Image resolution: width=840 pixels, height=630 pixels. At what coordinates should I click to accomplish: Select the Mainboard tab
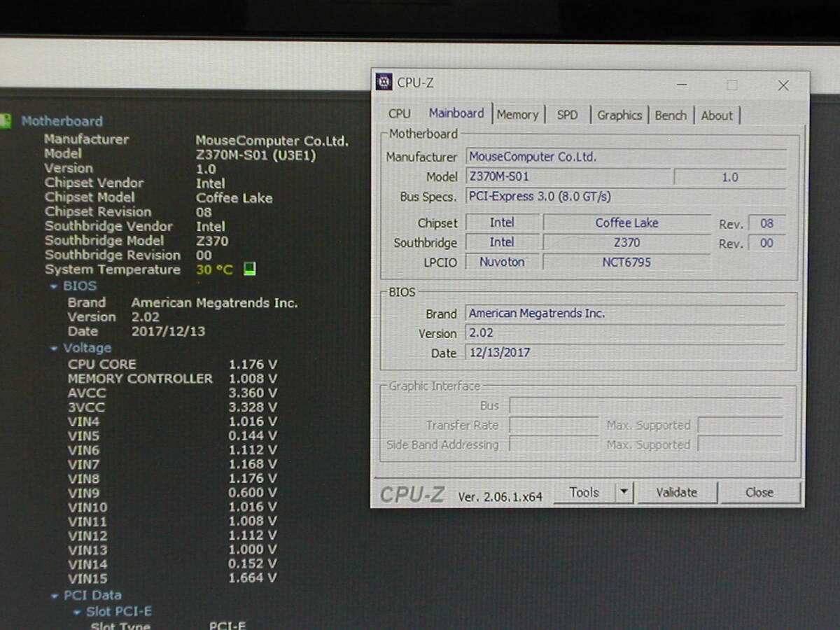[456, 113]
